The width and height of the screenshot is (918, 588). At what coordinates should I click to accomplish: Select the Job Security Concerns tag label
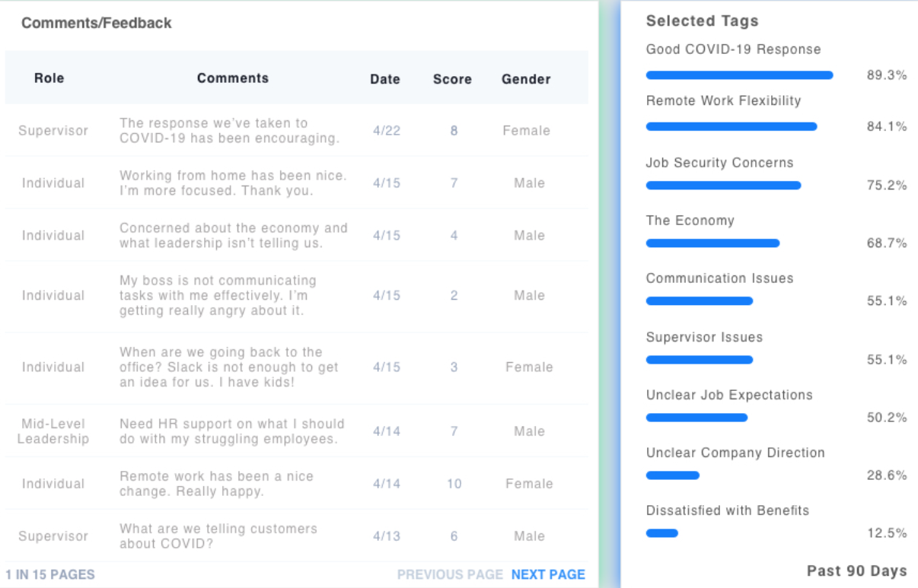[720, 163]
